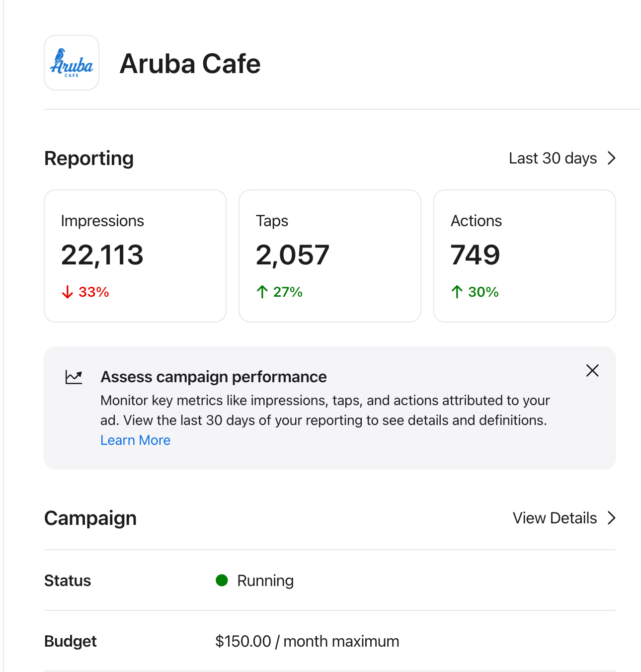
Task: Open campaign View Details
Action: [x=555, y=518]
